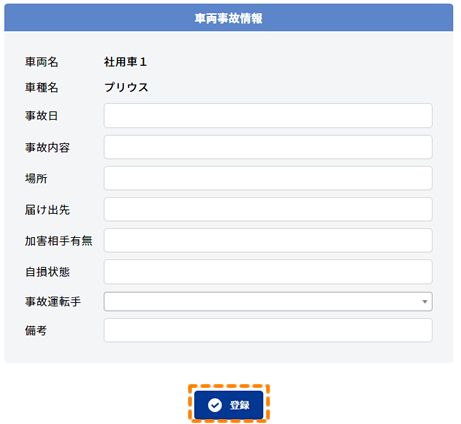Focus the 事故日 input field
The image size is (461, 424).
tap(268, 116)
